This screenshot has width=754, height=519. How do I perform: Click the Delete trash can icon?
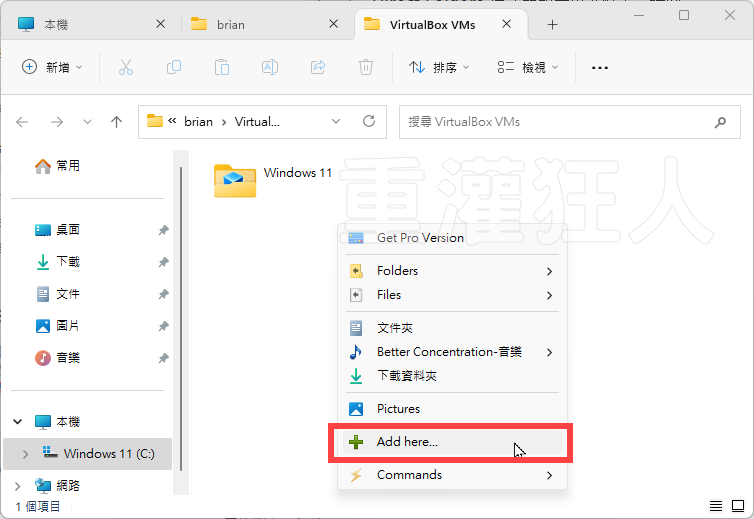tap(366, 67)
